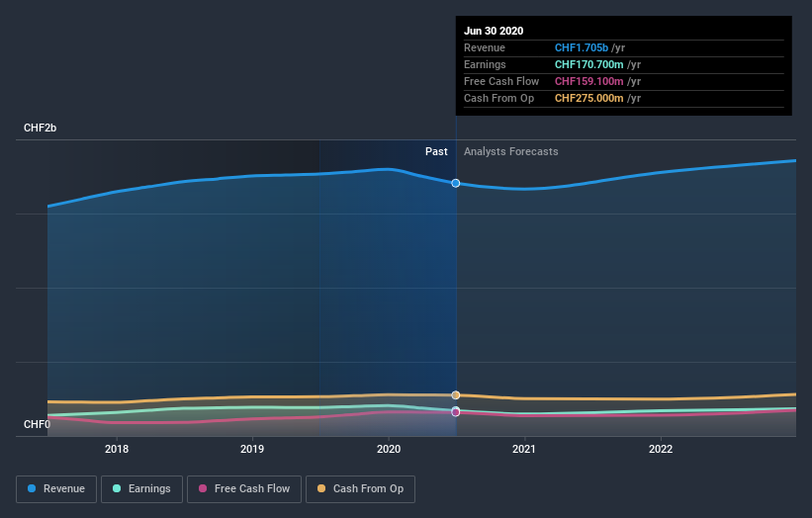Click the CHF170.700m earnings value

[588, 64]
